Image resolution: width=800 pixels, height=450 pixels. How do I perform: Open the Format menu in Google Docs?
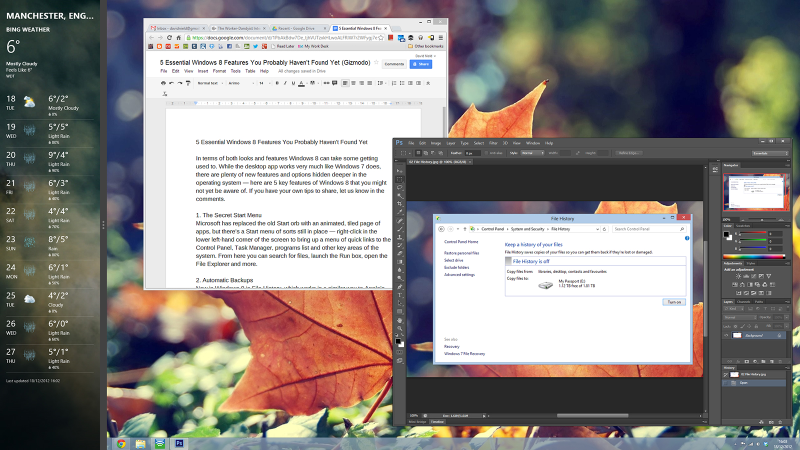pyautogui.click(x=219, y=71)
